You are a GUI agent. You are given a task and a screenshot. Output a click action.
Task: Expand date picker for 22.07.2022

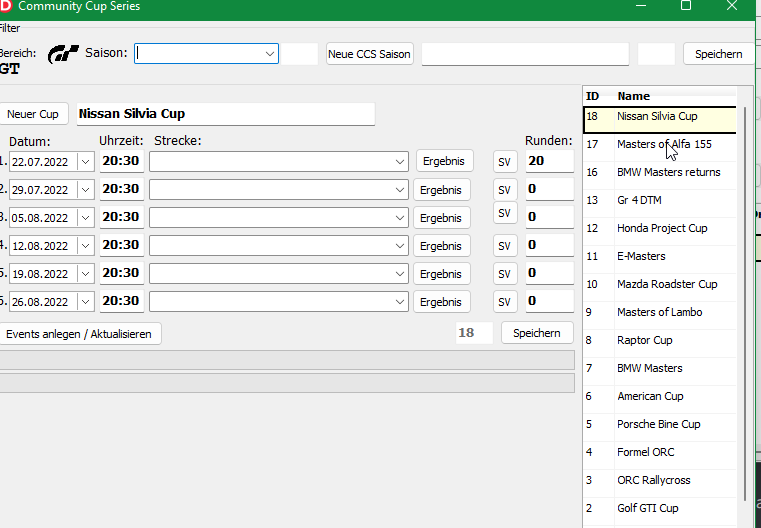tap(85, 161)
